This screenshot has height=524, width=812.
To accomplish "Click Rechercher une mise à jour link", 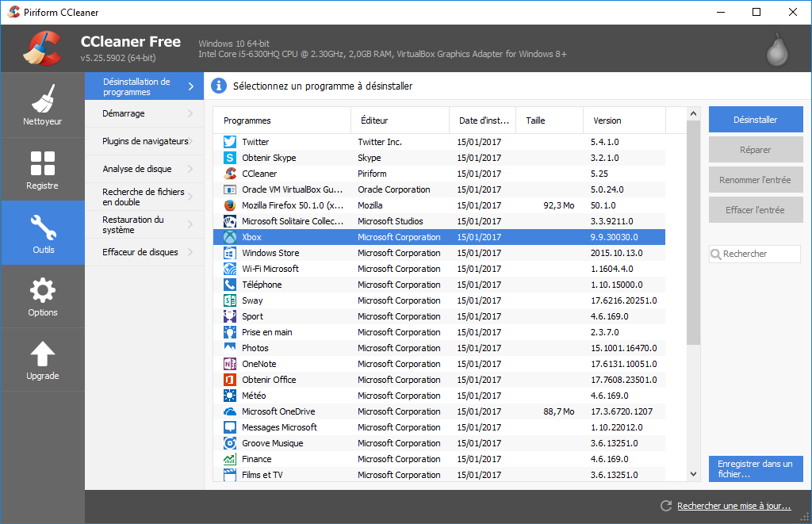I will (733, 506).
